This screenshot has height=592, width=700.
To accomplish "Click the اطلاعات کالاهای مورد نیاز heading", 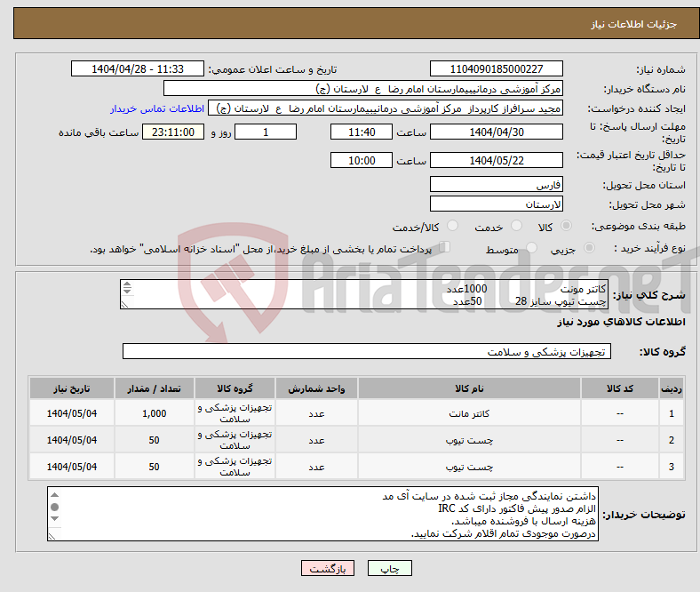I will point(621,322).
